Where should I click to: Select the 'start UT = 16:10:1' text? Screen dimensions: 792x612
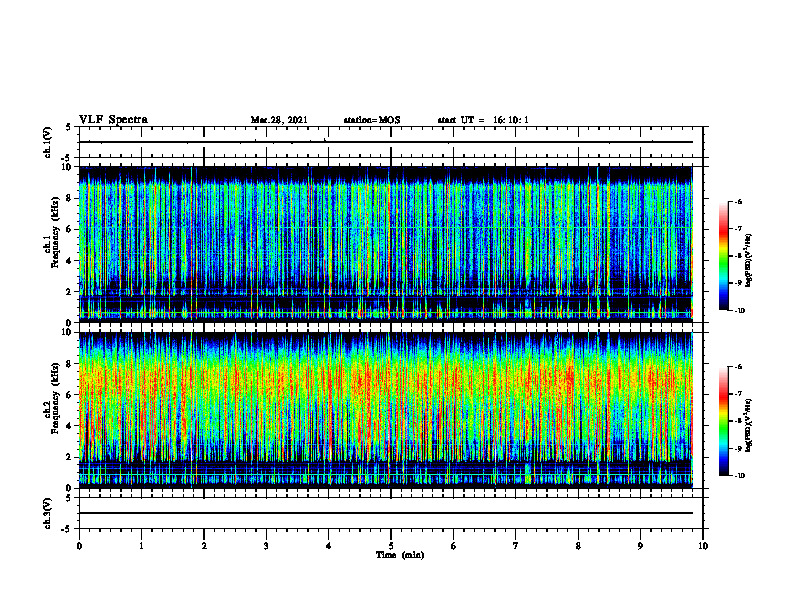483,120
